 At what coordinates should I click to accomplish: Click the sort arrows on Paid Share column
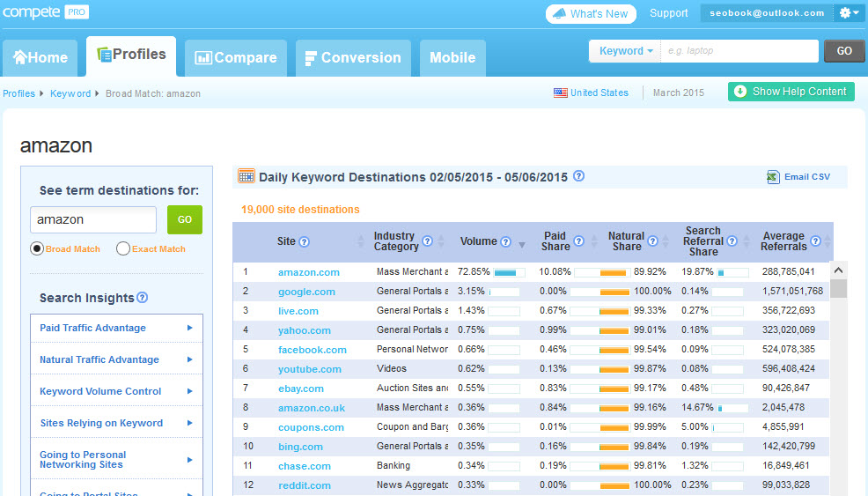pos(594,241)
